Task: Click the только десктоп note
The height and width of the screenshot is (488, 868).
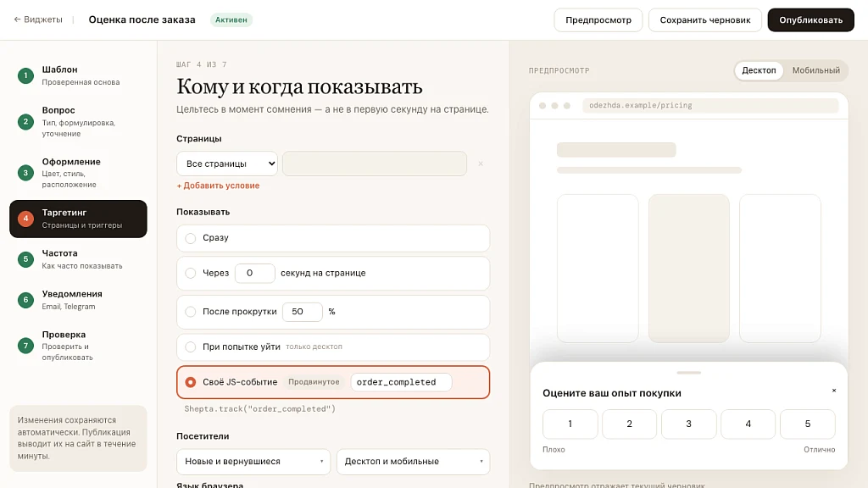Action: [x=314, y=347]
